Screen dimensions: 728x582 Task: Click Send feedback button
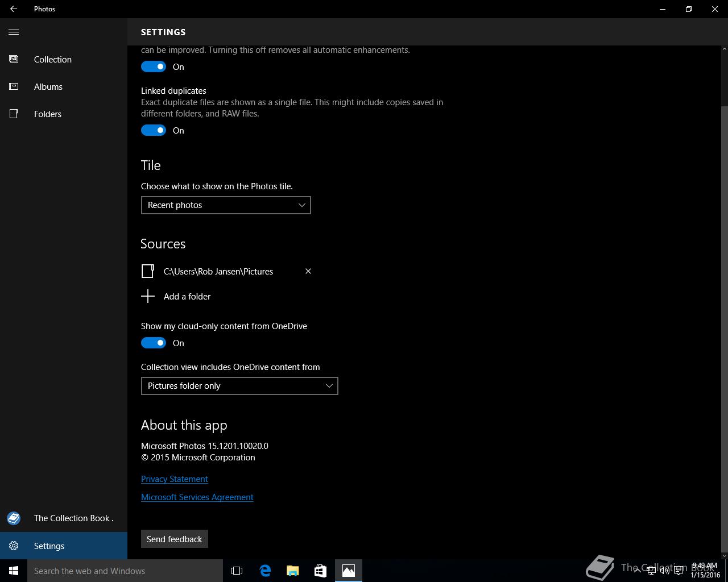(175, 539)
